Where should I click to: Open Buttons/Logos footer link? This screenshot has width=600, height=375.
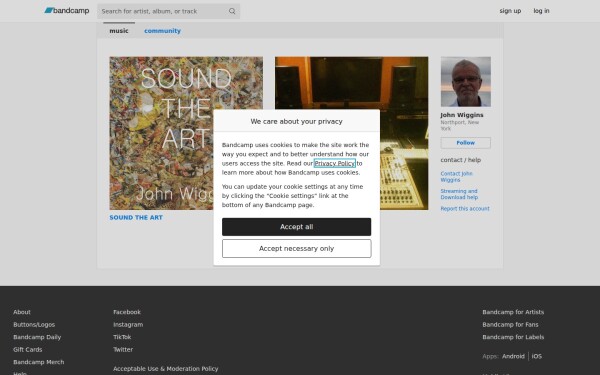pyautogui.click(x=34, y=324)
